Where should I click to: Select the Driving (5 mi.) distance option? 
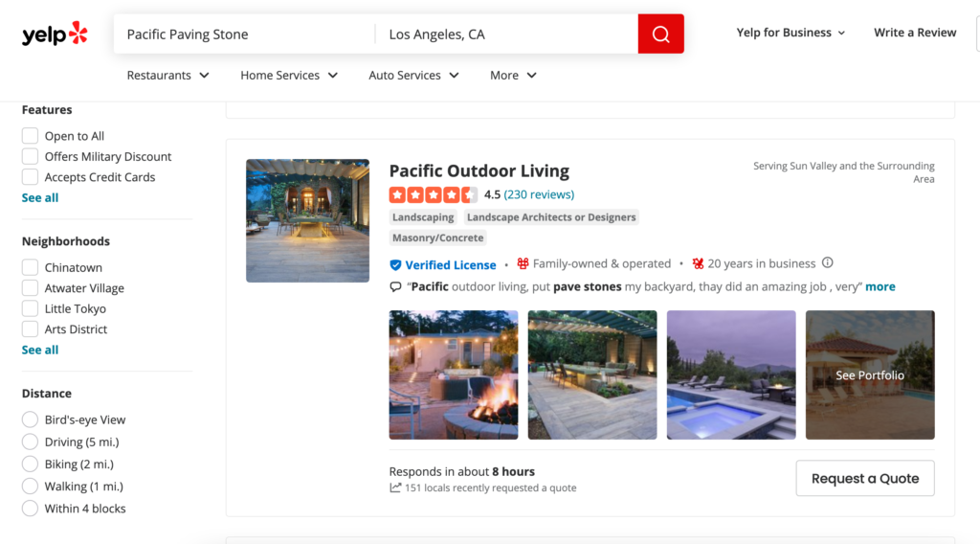tap(31, 442)
